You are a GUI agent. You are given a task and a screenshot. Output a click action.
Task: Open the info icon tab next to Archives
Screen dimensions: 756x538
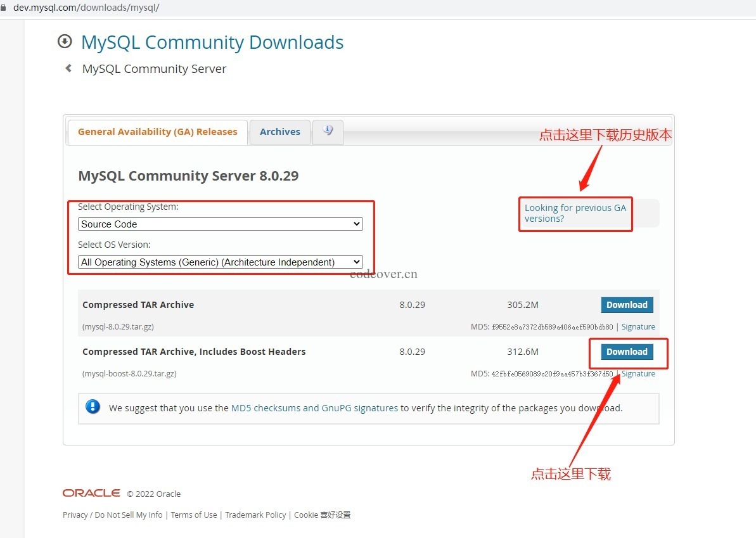coord(328,131)
